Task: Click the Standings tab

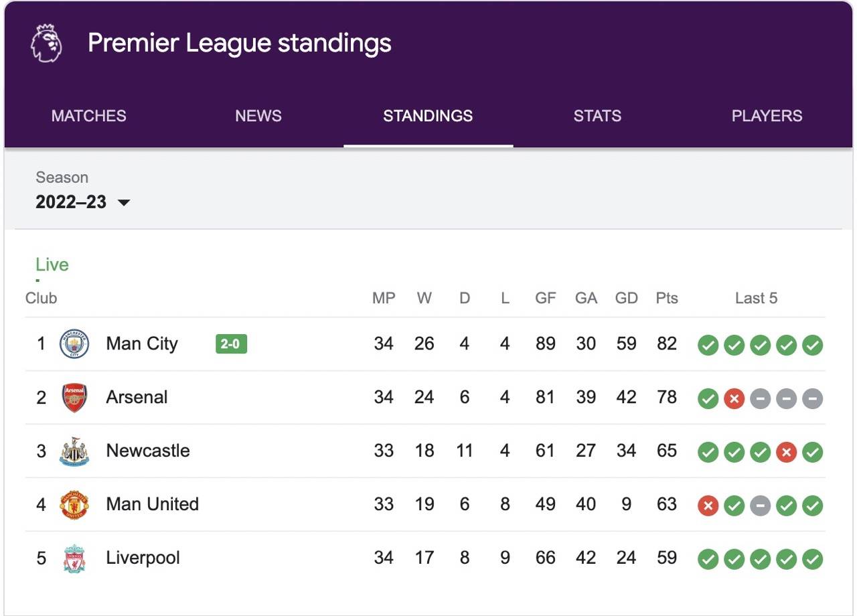Action: [428, 116]
